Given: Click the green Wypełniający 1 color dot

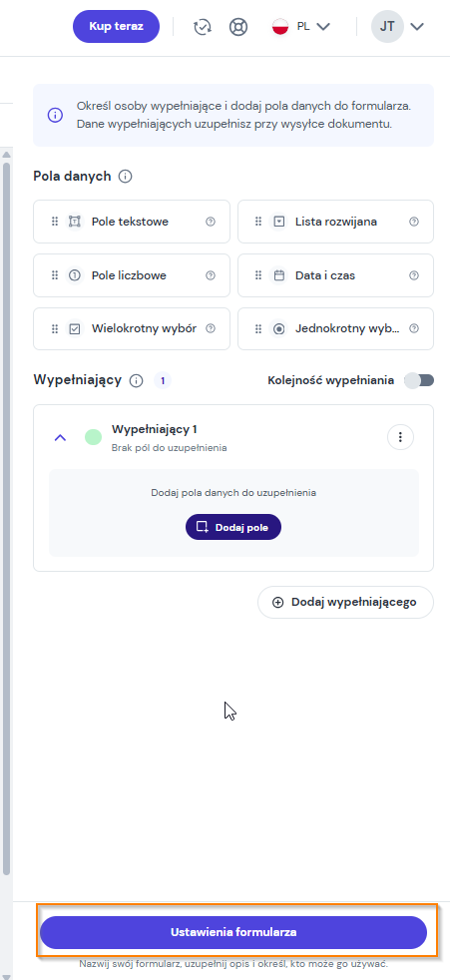Looking at the screenshot, I should tap(93, 437).
